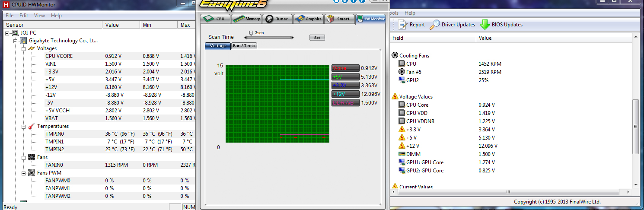Click the Field column header
Viewport: 644px width, 210px height.
coord(433,38)
